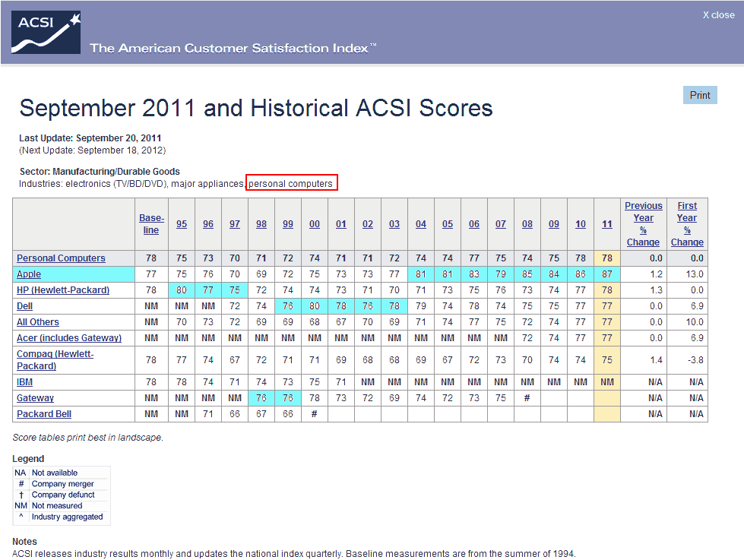This screenshot has height=560, width=744.
Task: Click the Print button
Action: pyautogui.click(x=700, y=95)
